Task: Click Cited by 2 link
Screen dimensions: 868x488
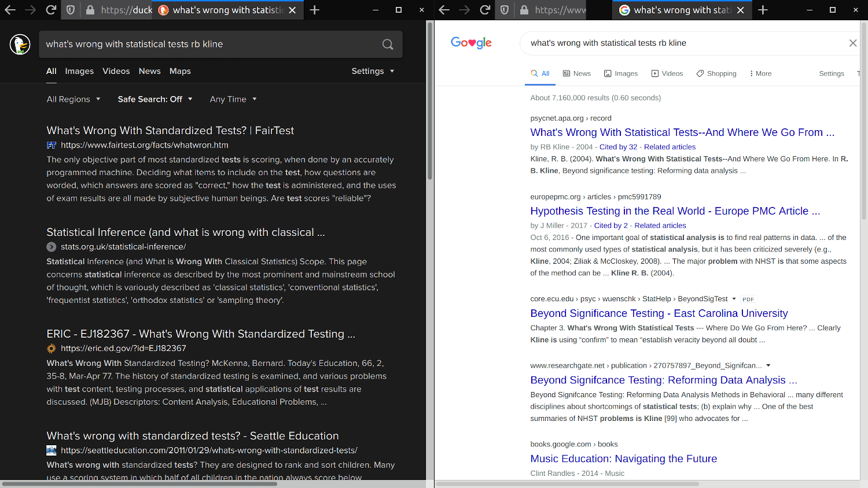Action: 610,225
